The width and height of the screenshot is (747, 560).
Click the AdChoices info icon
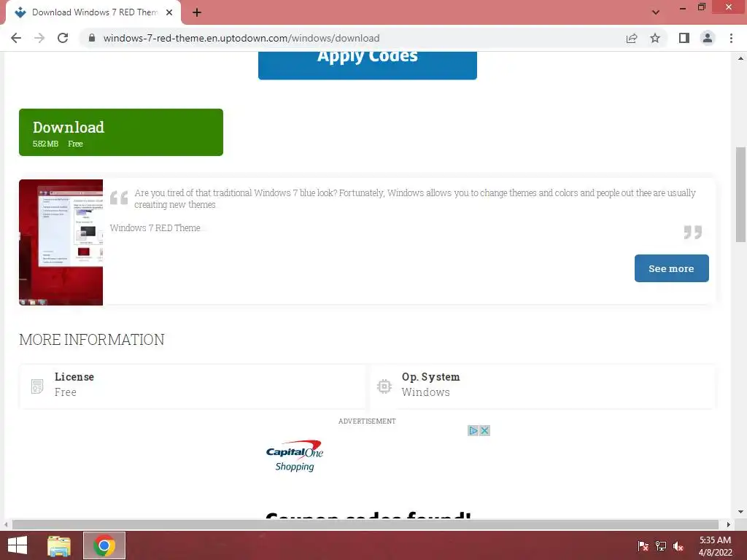pos(473,430)
